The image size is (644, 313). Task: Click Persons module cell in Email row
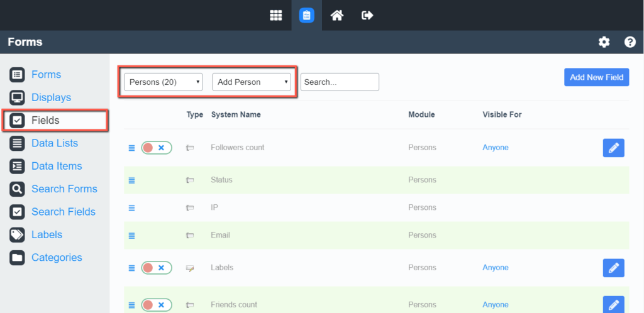(422, 236)
